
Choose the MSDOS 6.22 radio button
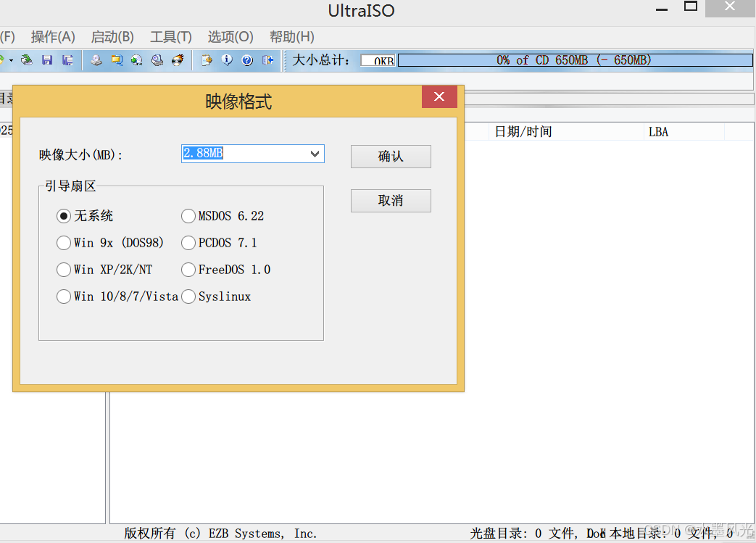coord(223,215)
